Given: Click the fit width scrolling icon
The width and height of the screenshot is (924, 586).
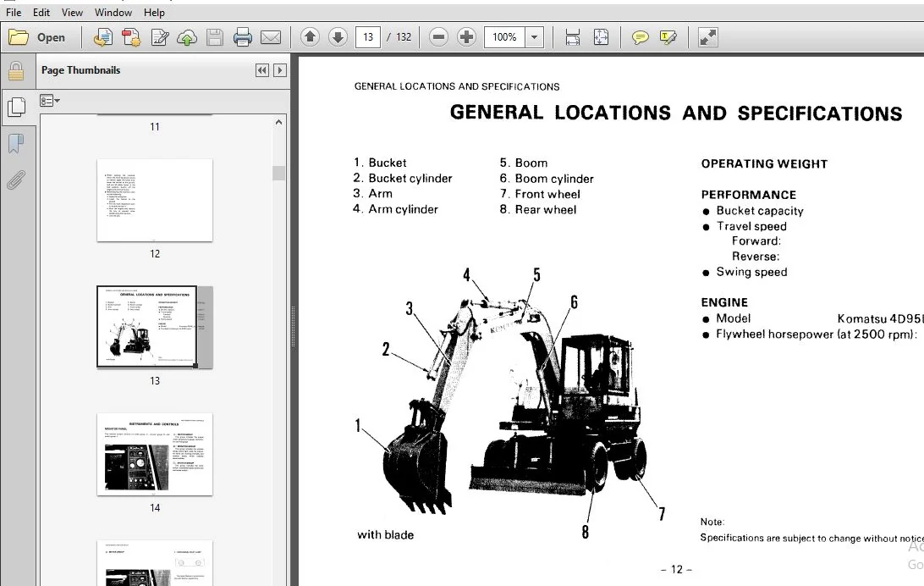Looking at the screenshot, I should point(573,37).
